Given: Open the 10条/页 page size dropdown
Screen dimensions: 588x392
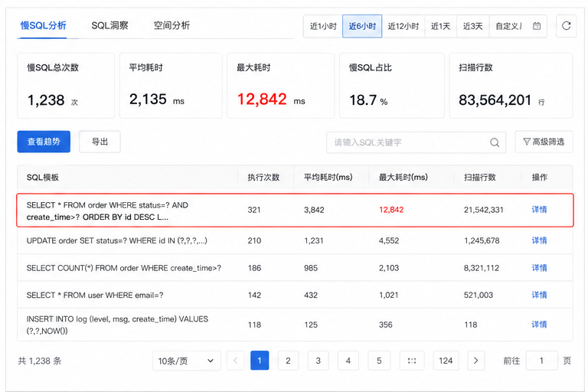Looking at the screenshot, I should coord(186,361).
